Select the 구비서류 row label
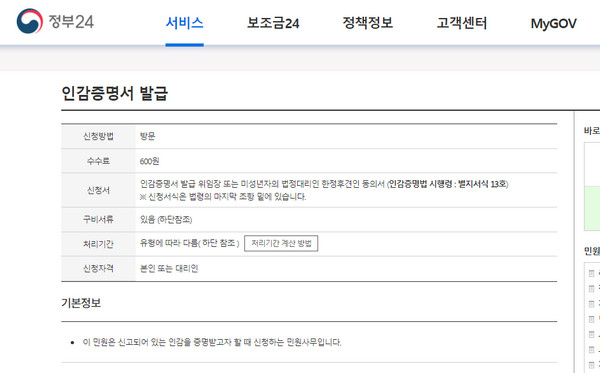The width and height of the screenshot is (600, 373). pos(98,219)
